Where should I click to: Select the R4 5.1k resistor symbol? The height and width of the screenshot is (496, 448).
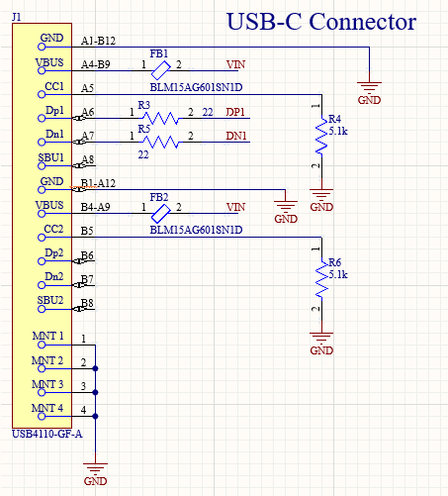[x=321, y=137]
